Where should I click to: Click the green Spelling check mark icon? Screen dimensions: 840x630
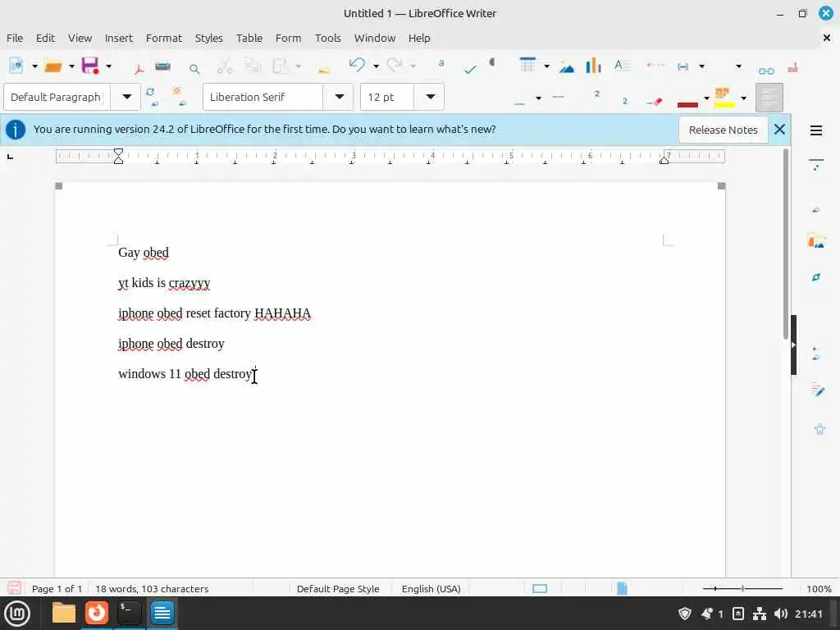pyautogui.click(x=470, y=69)
